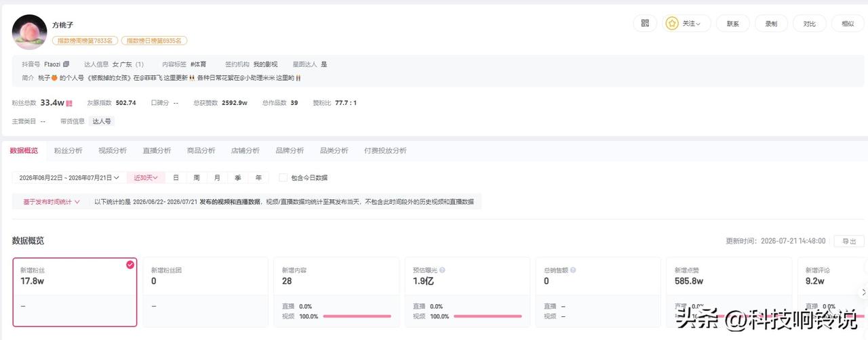Click the star follow icon
Screen dimensions: 868x340
coord(672,23)
